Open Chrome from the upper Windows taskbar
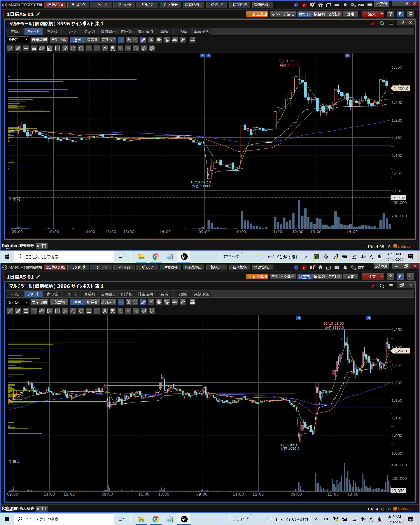The image size is (420, 525). [156, 257]
